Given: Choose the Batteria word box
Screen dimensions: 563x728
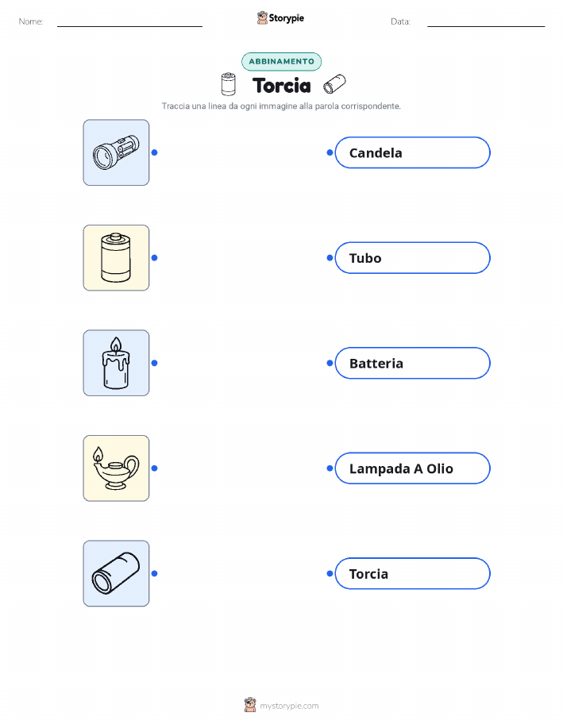Looking at the screenshot, I should click(412, 363).
